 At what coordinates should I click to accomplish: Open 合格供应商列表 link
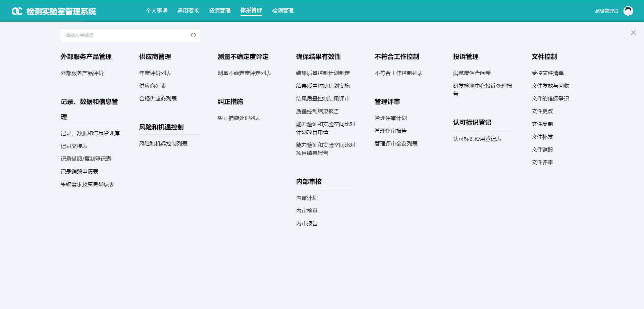click(x=158, y=99)
